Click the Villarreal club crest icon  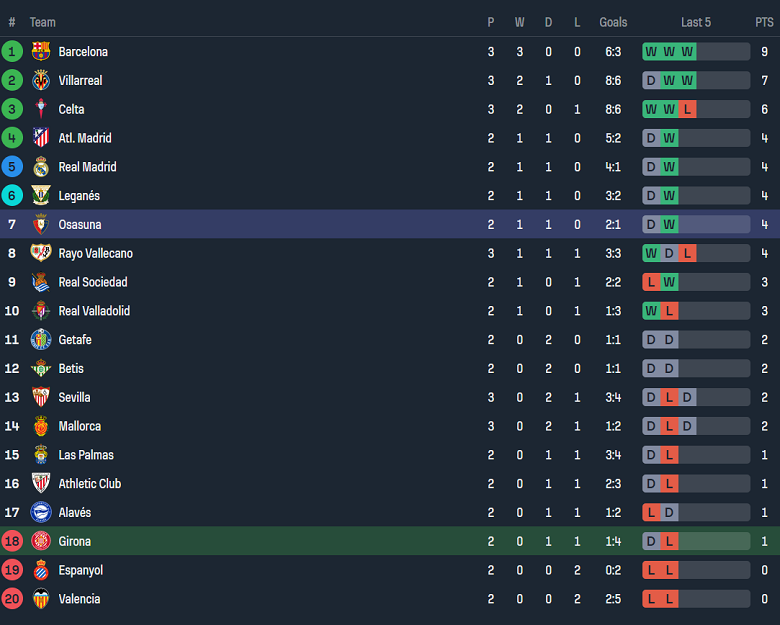pos(41,80)
